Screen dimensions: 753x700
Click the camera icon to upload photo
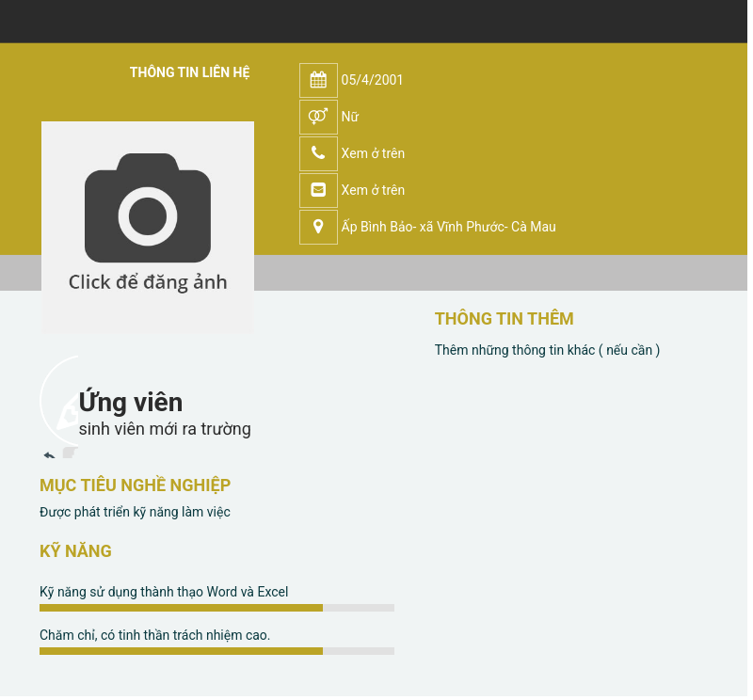[x=148, y=208]
